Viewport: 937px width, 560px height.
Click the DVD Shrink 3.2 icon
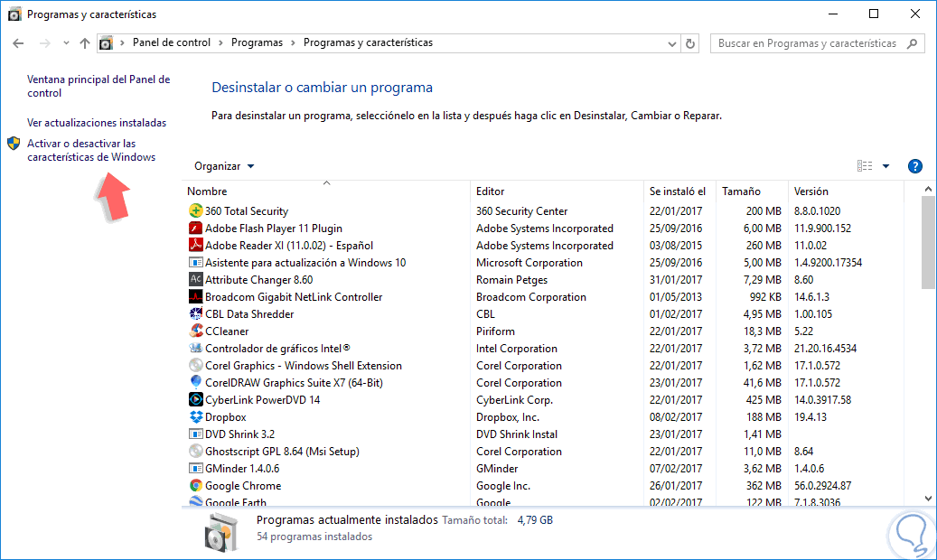pos(195,434)
